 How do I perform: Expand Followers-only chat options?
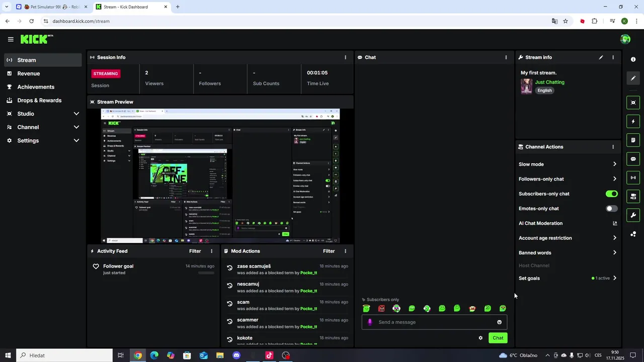[x=615, y=179]
